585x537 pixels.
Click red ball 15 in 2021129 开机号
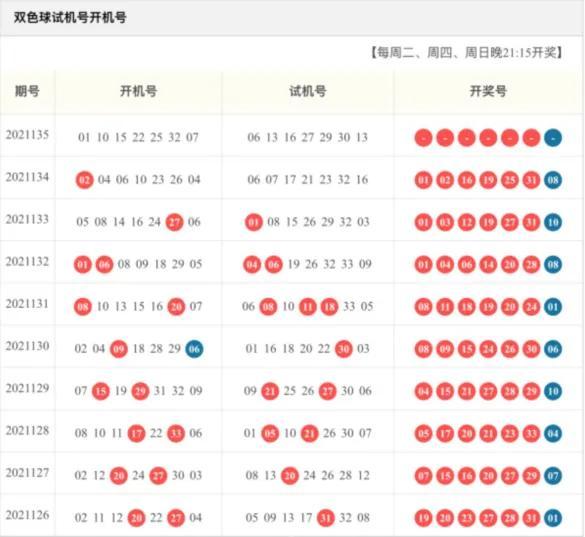(101, 391)
